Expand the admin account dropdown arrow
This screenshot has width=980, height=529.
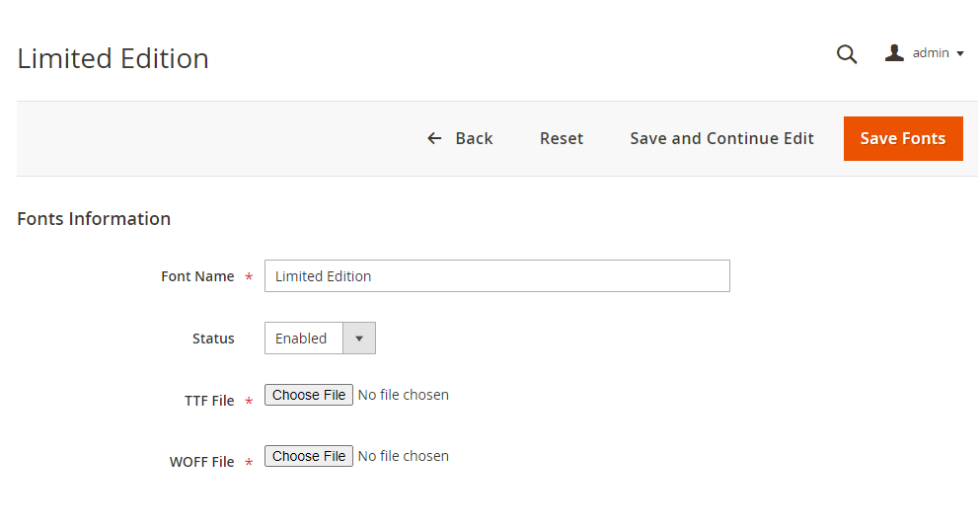tap(960, 54)
